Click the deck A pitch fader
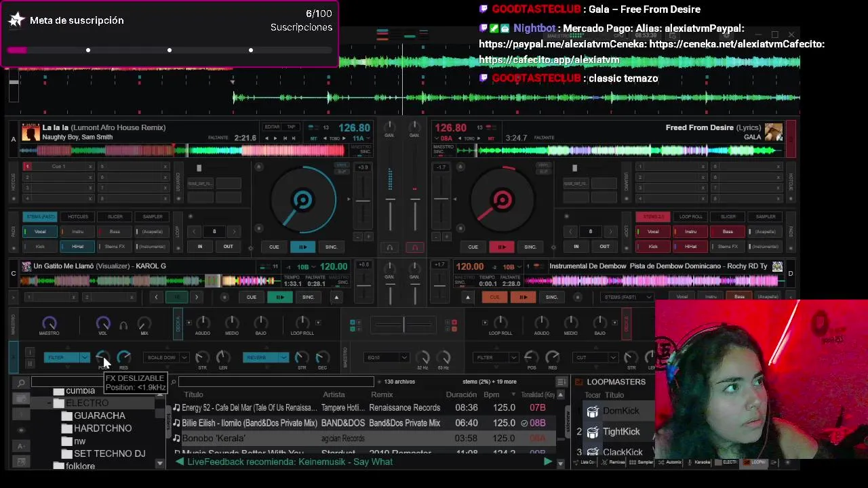The height and width of the screenshot is (488, 868). 363,201
